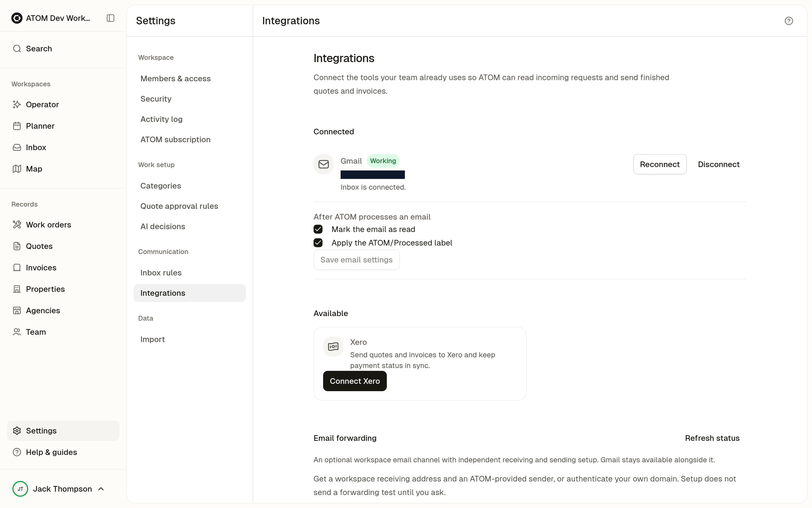Click the Inbox tray icon

pos(17,148)
